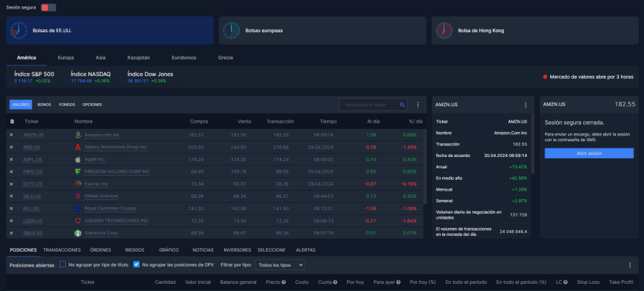Open Índice S&P 500 details
The width and height of the screenshot is (644, 291).
click(34, 77)
